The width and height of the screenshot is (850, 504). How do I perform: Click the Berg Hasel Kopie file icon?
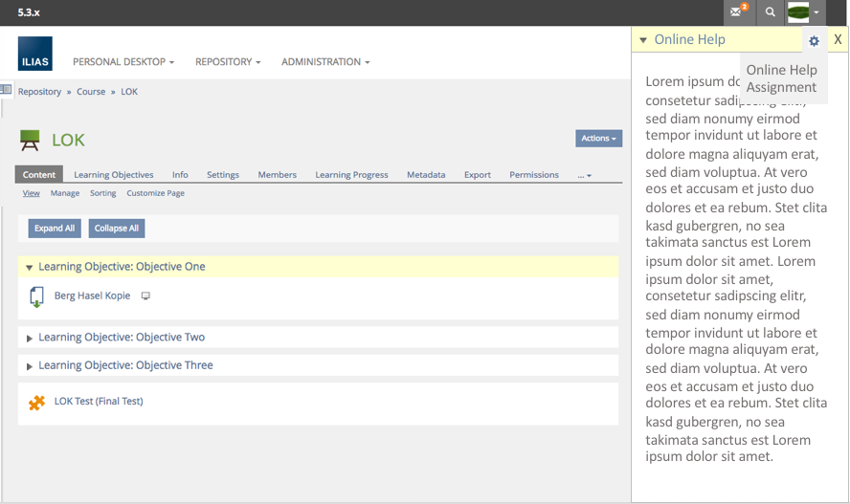[36, 296]
